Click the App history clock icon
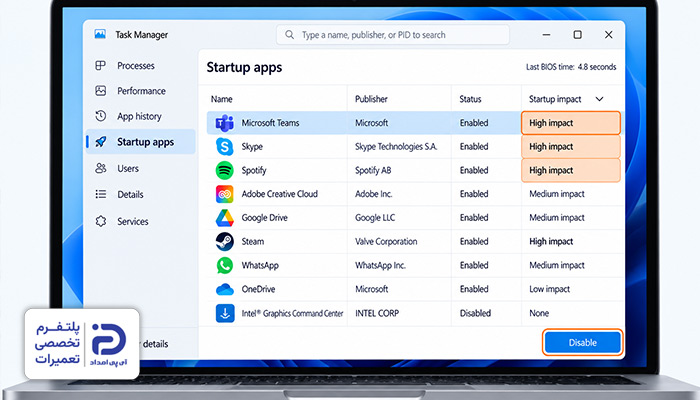Image resolution: width=700 pixels, height=400 pixels. (x=100, y=116)
